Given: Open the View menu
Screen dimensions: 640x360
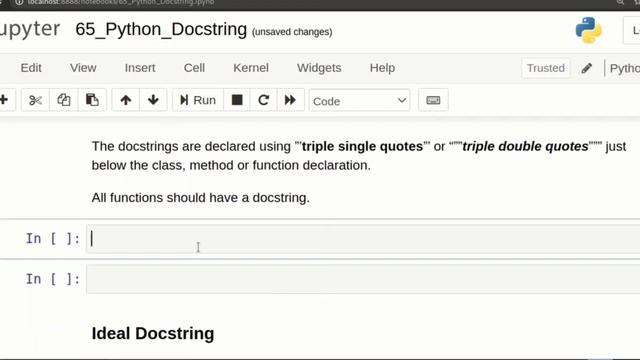Looking at the screenshot, I should (83, 68).
